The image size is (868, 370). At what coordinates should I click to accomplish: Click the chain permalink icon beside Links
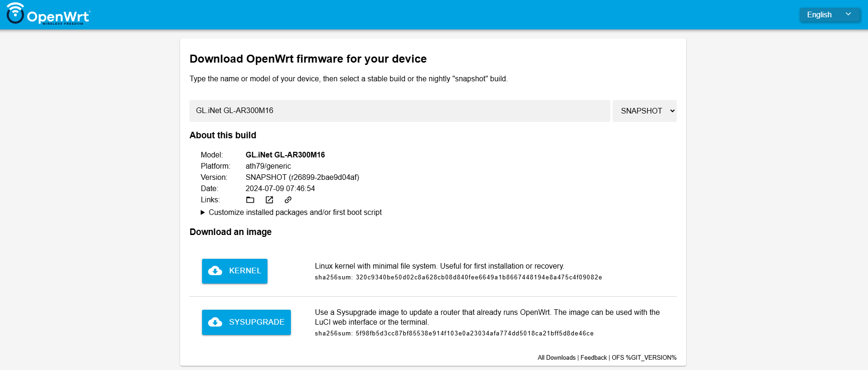(x=288, y=200)
